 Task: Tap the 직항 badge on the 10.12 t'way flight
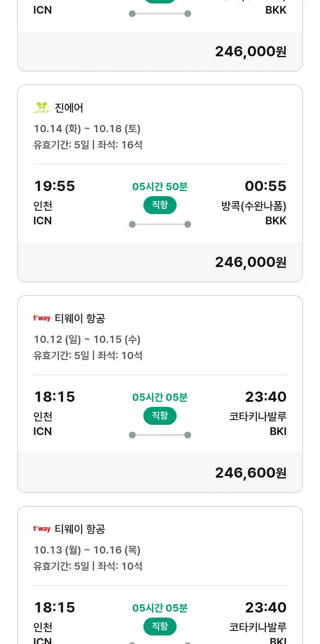point(160,416)
